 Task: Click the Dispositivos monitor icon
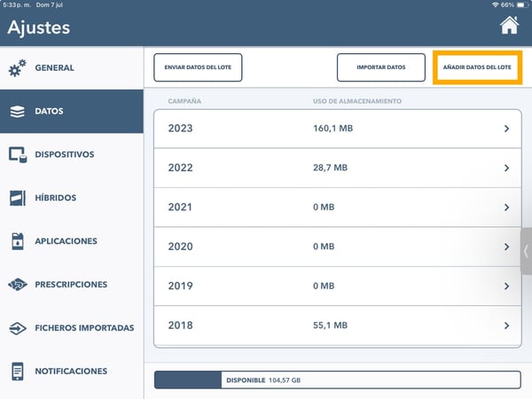18,154
